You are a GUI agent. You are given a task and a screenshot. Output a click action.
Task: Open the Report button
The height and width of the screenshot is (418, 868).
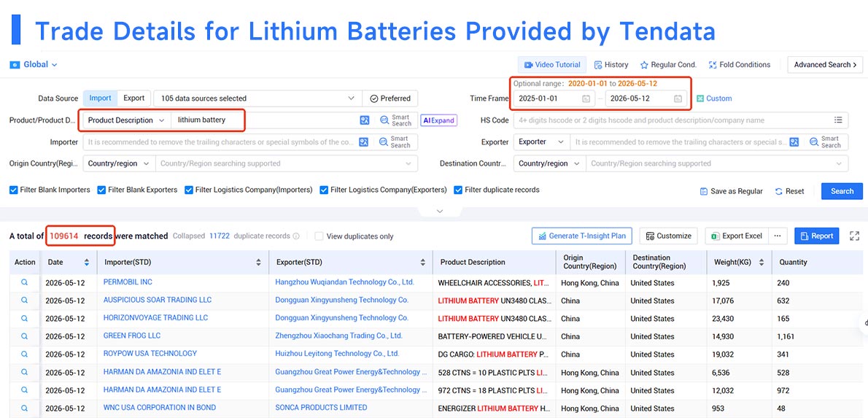click(x=816, y=236)
